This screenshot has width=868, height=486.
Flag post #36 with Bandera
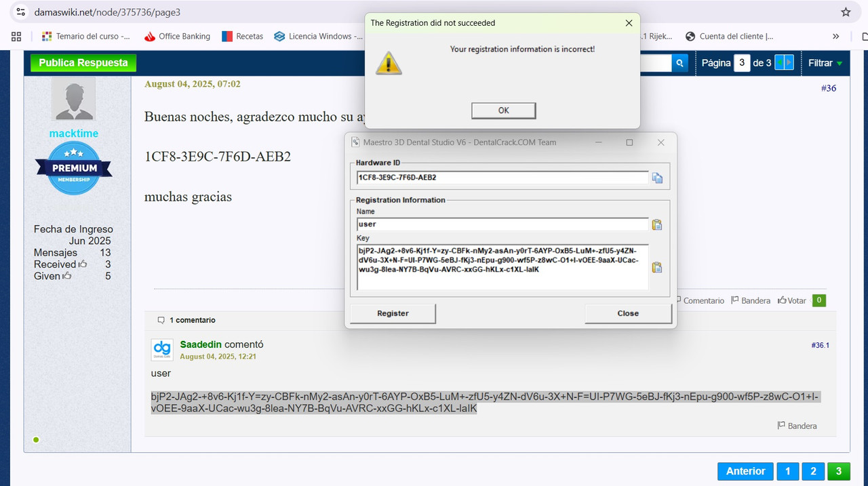click(x=750, y=300)
